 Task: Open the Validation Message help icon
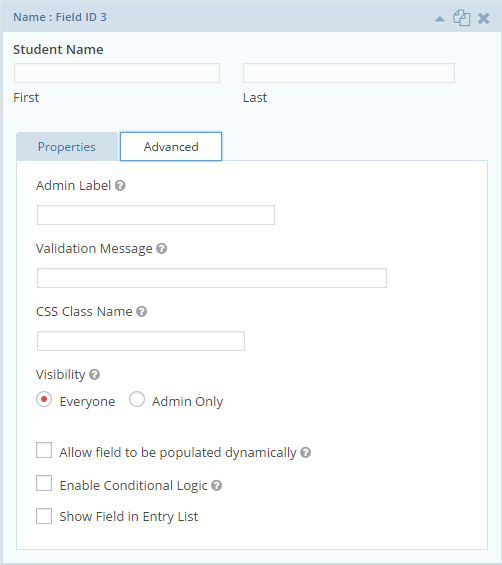(161, 249)
